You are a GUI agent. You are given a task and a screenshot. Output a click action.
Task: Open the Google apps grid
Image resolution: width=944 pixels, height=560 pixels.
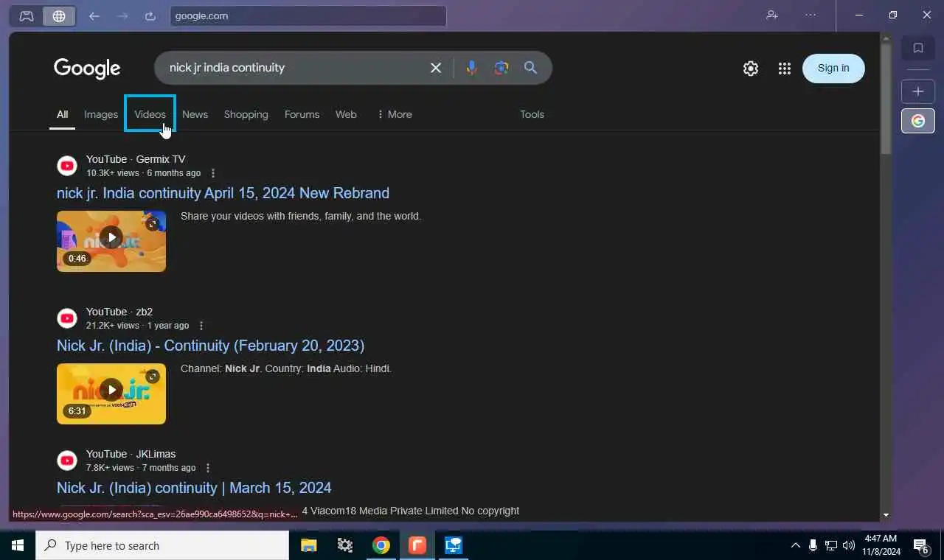(x=785, y=69)
